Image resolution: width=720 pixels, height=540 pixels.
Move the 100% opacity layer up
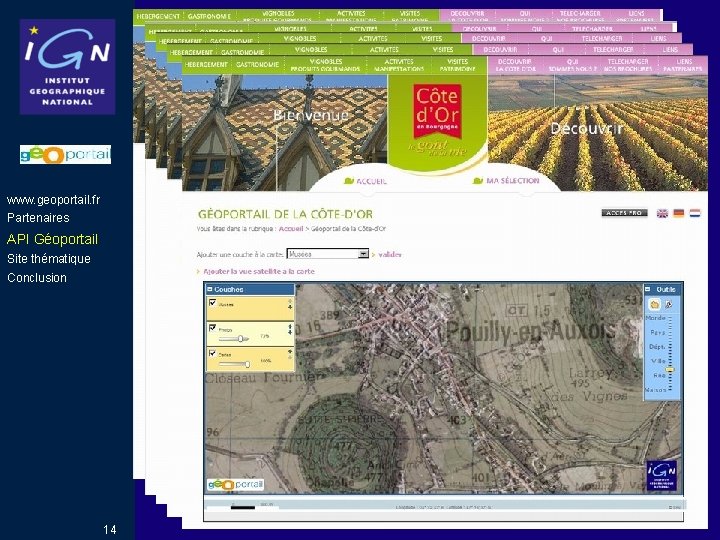coord(290,351)
